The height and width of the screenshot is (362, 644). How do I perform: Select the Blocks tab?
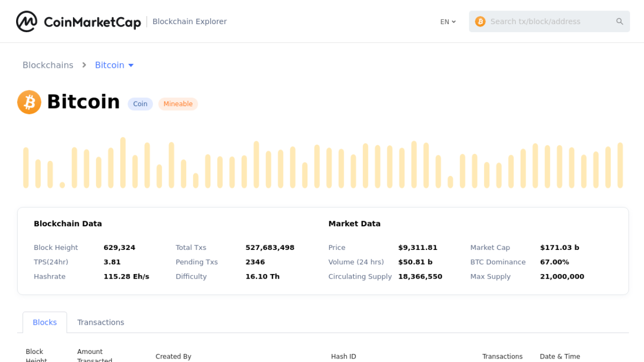pos(45,322)
